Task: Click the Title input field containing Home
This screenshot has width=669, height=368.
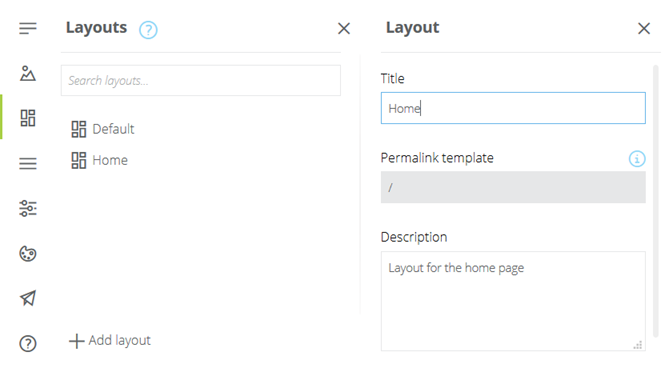Action: pos(513,108)
